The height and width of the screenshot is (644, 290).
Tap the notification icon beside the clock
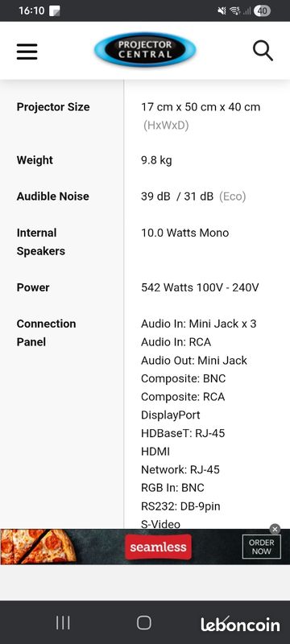point(55,10)
